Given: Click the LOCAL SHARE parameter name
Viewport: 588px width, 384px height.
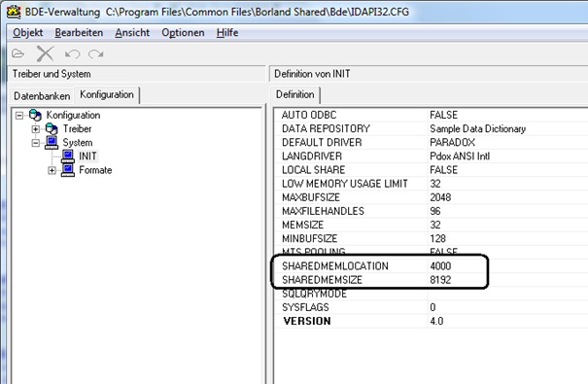Looking at the screenshot, I should [x=314, y=170].
